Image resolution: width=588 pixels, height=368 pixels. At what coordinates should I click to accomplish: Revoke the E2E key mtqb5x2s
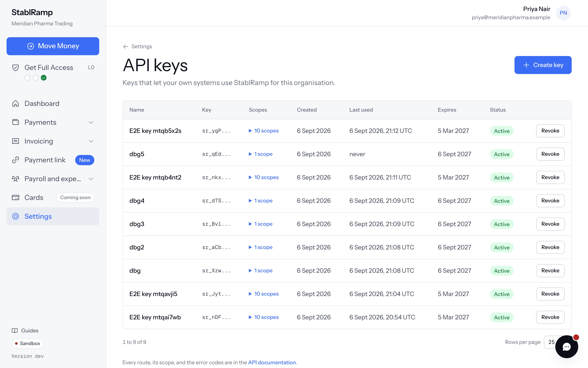[550, 131]
